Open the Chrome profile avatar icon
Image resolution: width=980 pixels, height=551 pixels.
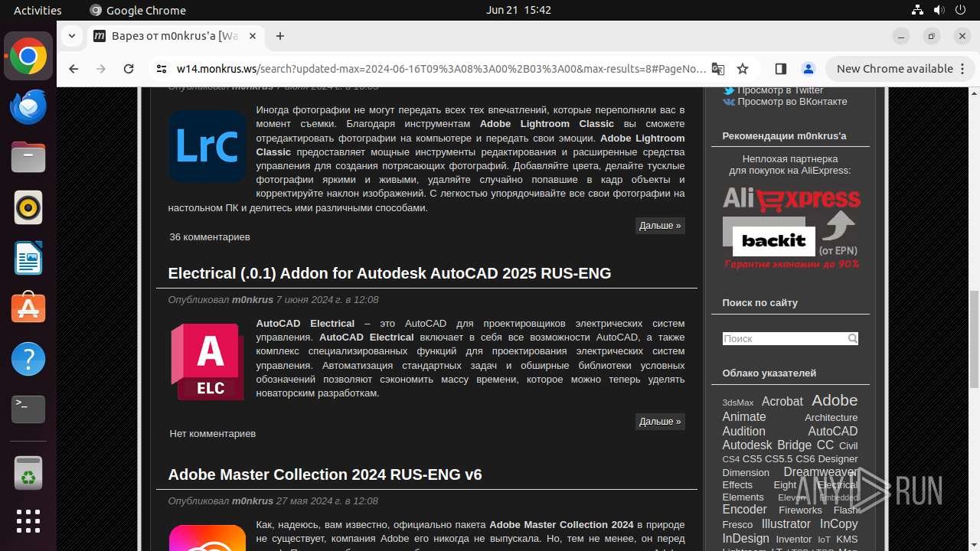tap(808, 69)
